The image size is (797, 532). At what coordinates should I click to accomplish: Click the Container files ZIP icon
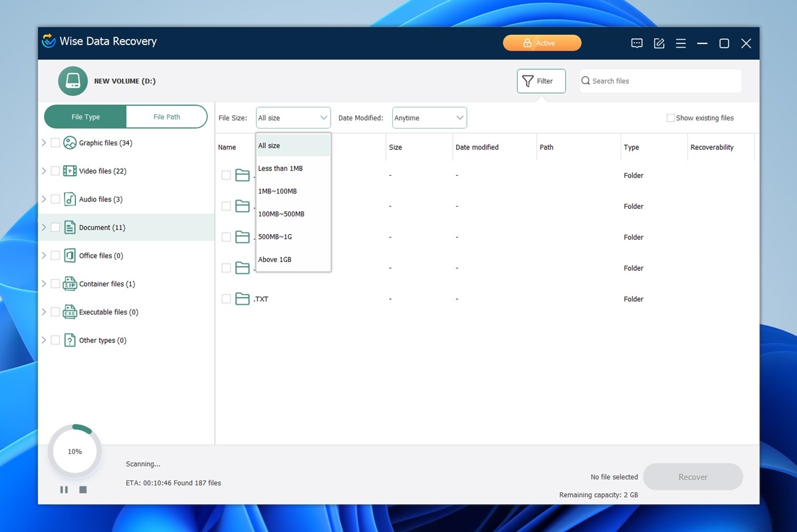(70, 284)
